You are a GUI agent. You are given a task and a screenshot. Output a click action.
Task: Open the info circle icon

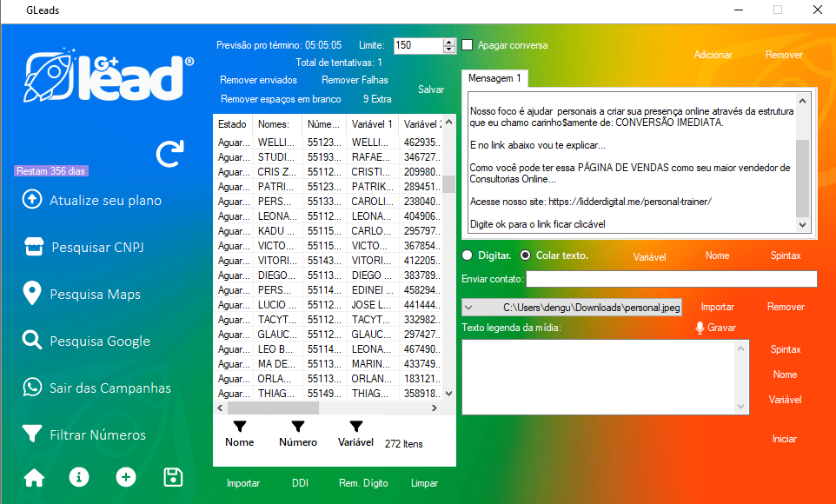coord(79,477)
